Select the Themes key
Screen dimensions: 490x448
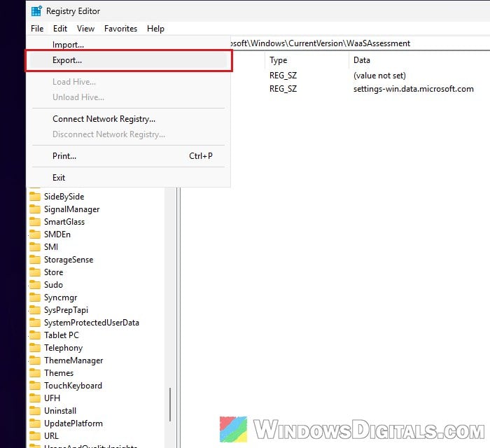(59, 373)
